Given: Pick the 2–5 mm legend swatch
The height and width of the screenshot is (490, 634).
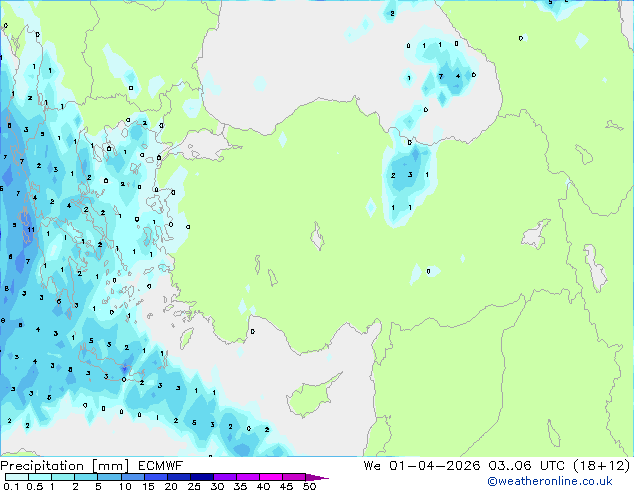Looking at the screenshot, I should tap(86, 477).
